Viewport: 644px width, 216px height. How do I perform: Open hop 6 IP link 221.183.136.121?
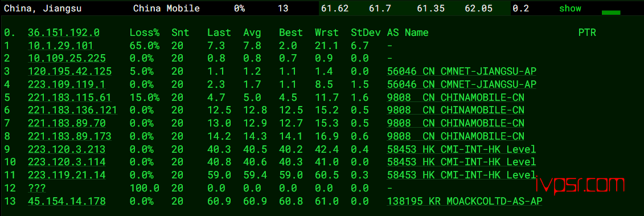(x=73, y=110)
